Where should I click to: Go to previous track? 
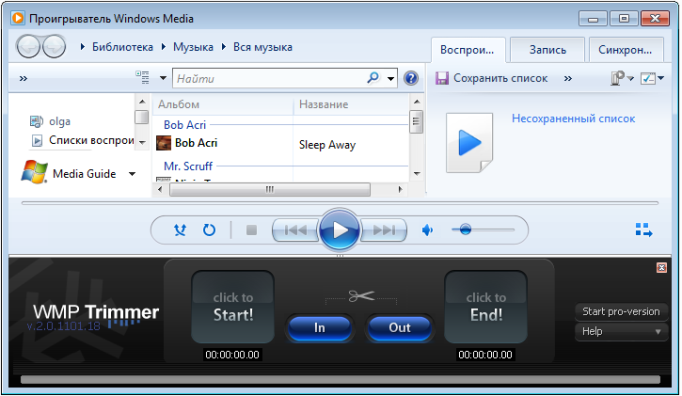click(x=296, y=230)
